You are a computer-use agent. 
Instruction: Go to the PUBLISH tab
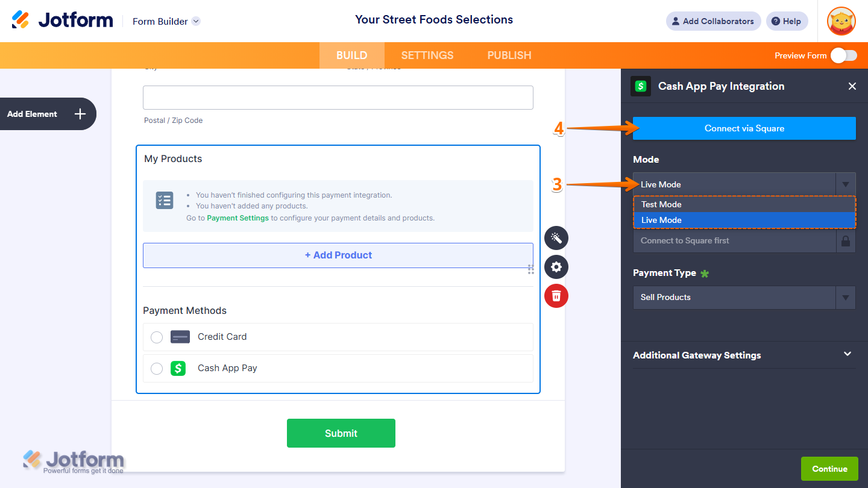[x=509, y=55]
